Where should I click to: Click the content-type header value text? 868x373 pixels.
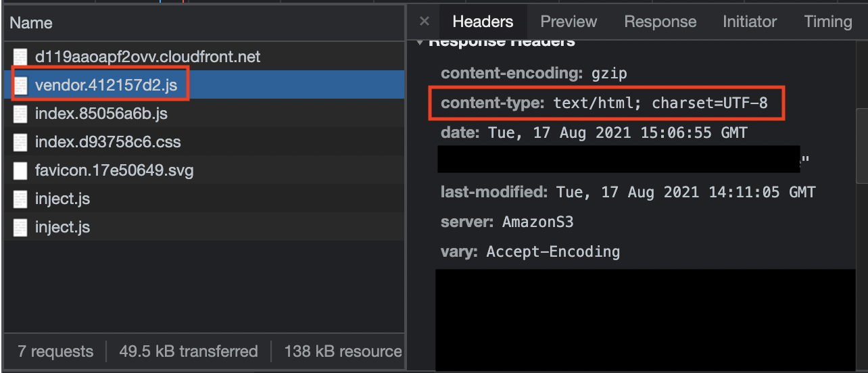click(660, 103)
